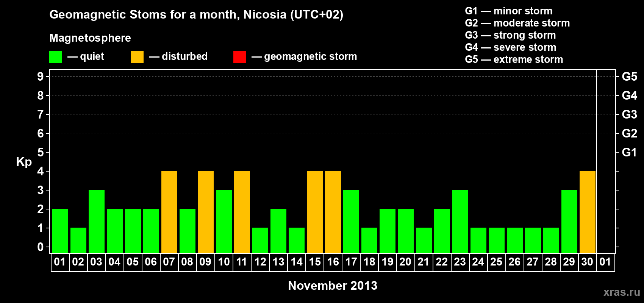
Task: Click date label 02 on the axis
Action: click(78, 262)
